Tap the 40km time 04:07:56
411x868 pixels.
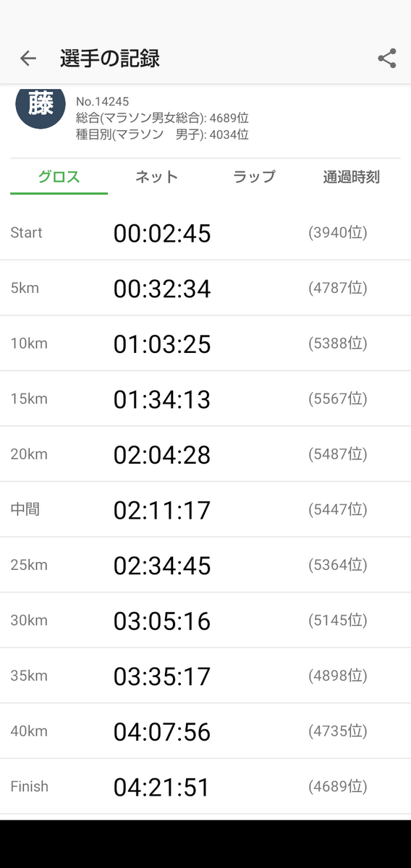pyautogui.click(x=162, y=731)
